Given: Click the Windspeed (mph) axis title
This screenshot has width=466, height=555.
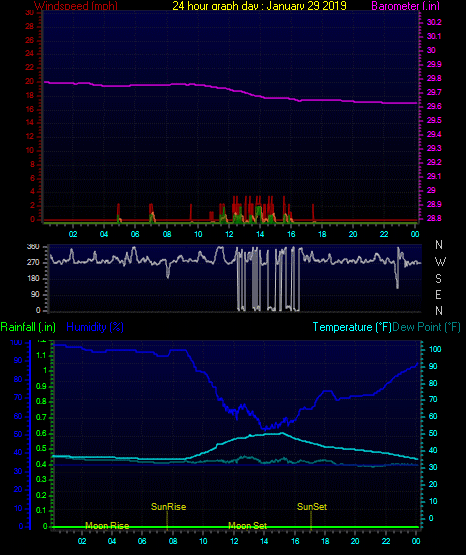Looking at the screenshot, I should tap(76, 5).
